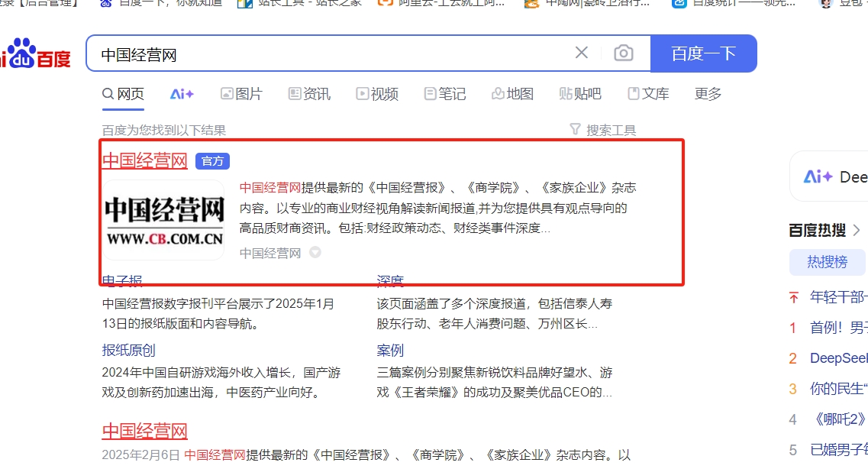Screen dimensions: 868x469
Task: Open 百度一下，你就知道 bookmark
Action: (x=161, y=3)
